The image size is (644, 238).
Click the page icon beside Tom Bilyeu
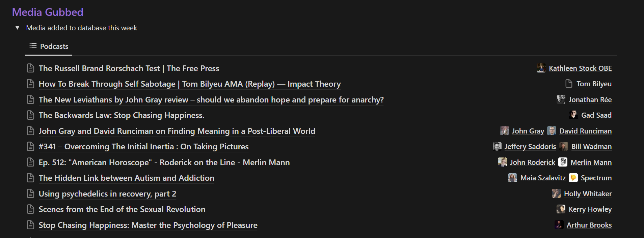(x=569, y=84)
